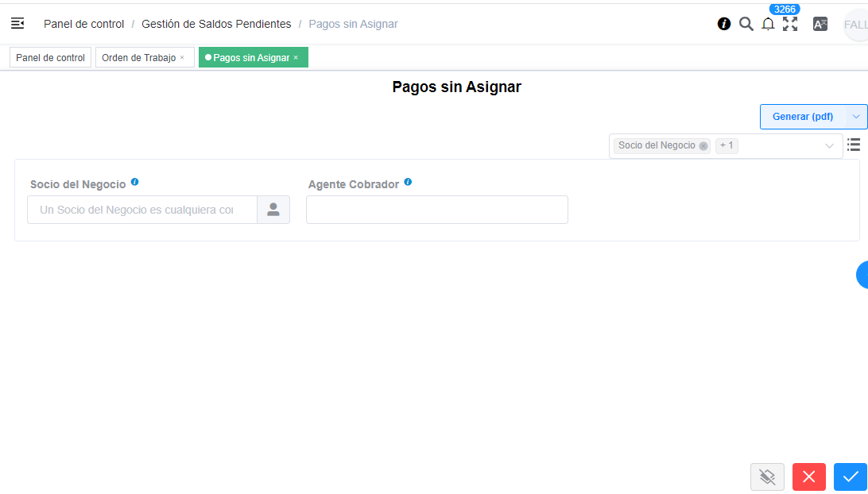Screen dimensions: 868x494
Task: Clear filters using the eraser icon
Action: (x=767, y=477)
